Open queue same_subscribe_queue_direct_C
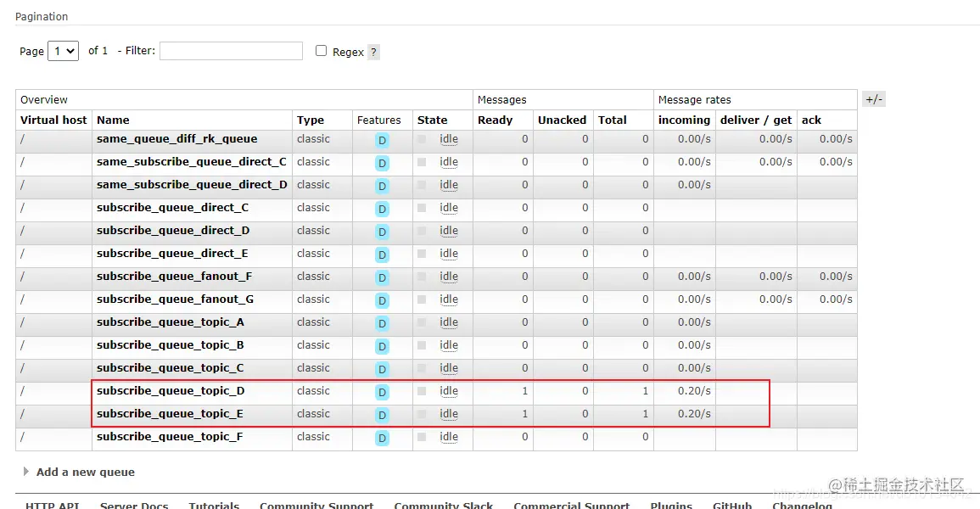 [191, 162]
